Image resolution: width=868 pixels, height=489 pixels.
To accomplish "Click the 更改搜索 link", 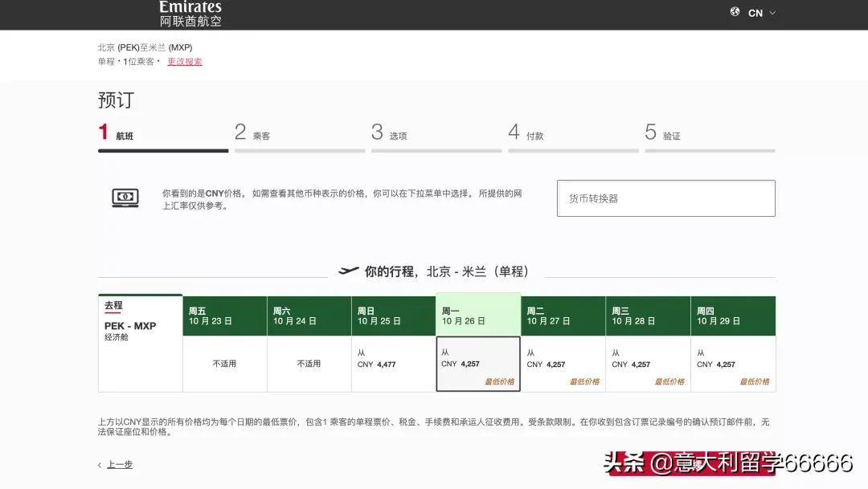I will point(184,62).
